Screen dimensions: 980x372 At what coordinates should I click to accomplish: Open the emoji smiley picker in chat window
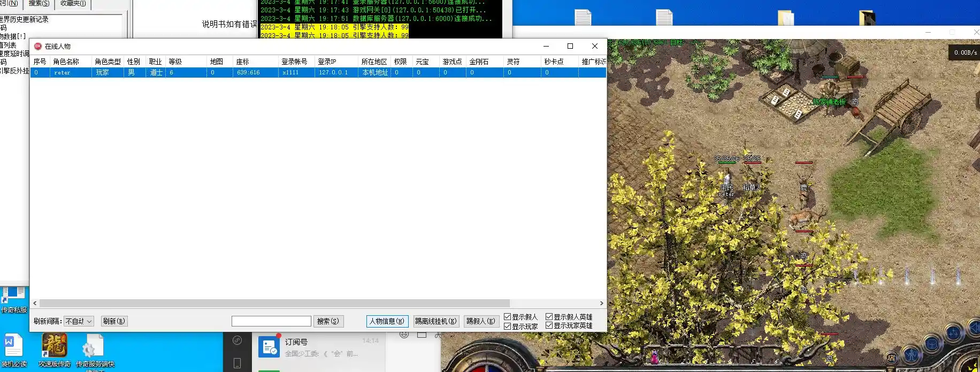click(x=404, y=335)
